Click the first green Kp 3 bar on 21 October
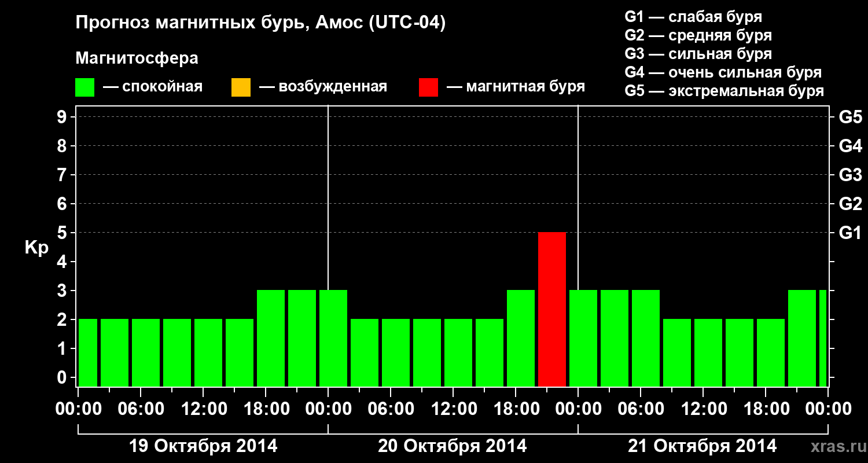 pos(583,338)
